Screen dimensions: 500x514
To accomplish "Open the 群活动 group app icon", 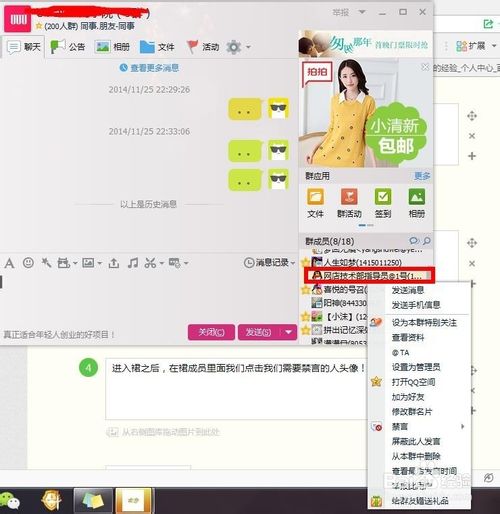I will point(349,203).
